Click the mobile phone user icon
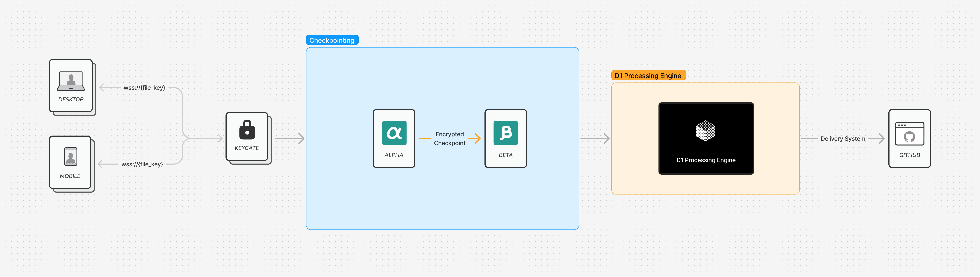 coord(71,157)
